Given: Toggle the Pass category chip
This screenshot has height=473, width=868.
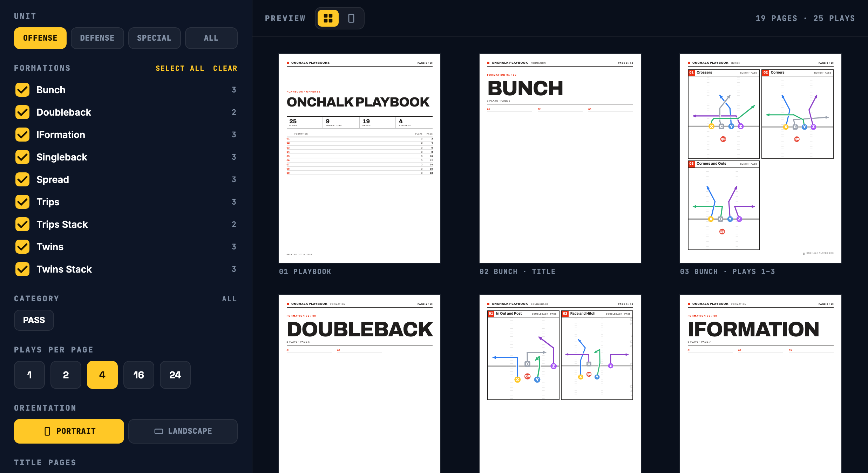Looking at the screenshot, I should (x=34, y=320).
